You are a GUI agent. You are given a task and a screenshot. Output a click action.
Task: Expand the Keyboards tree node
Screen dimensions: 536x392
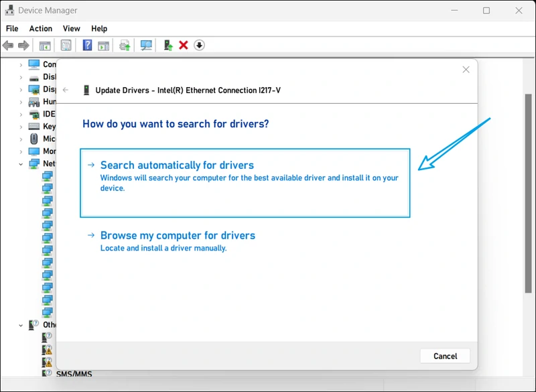(x=21, y=127)
